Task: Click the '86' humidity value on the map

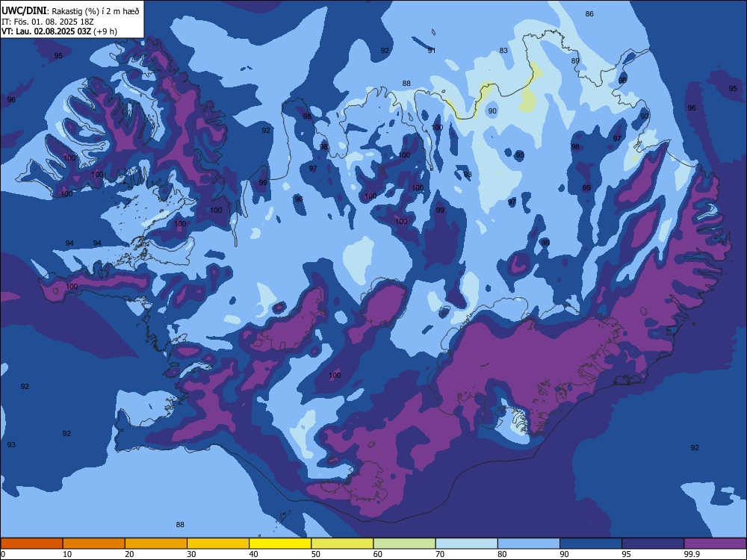Action: coord(589,13)
